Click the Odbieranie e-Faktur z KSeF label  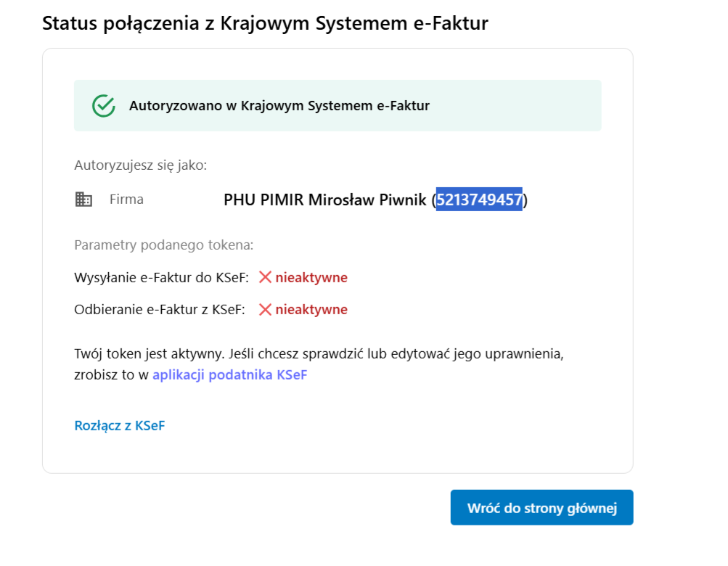tap(160, 310)
